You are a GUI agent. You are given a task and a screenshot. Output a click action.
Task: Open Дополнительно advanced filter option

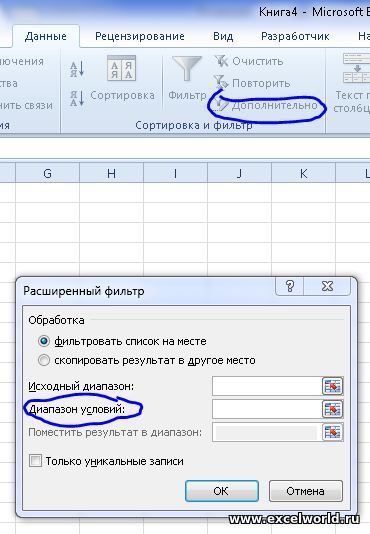266,106
